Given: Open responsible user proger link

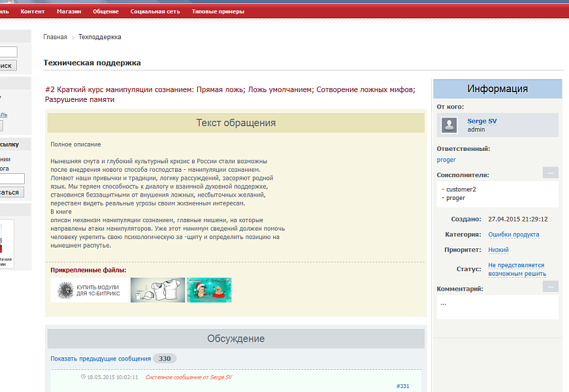Looking at the screenshot, I should point(446,159).
